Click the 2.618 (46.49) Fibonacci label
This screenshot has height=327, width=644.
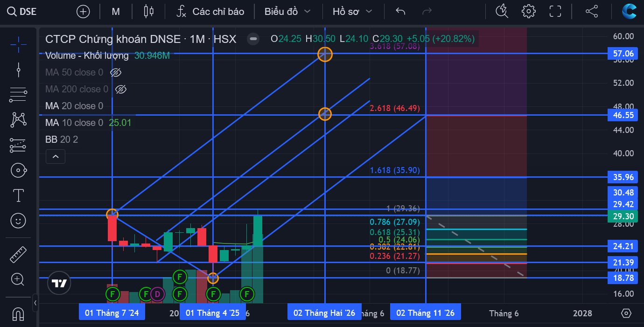(395, 108)
